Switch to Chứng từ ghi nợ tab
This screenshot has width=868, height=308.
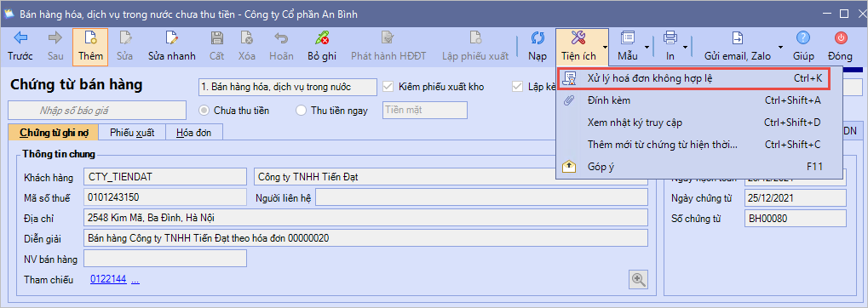54,133
